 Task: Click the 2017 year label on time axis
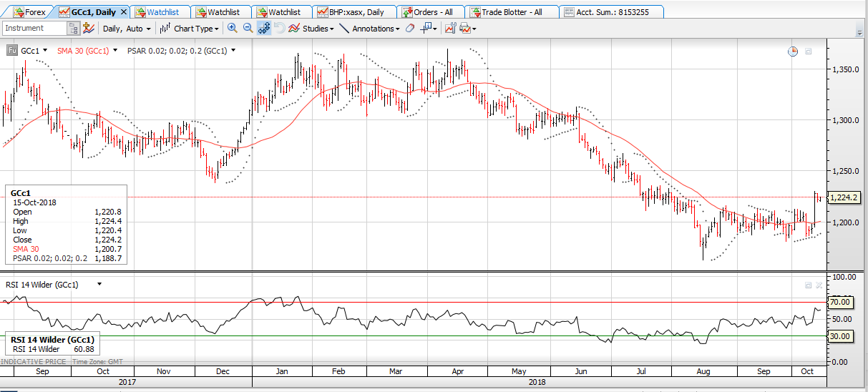(127, 382)
